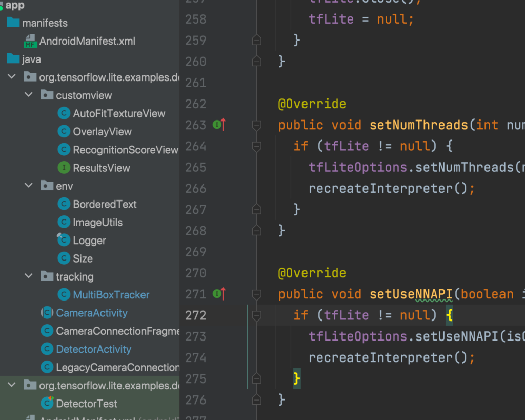Open the AutoFitTextureView class
The width and height of the screenshot is (525, 420).
119,113
